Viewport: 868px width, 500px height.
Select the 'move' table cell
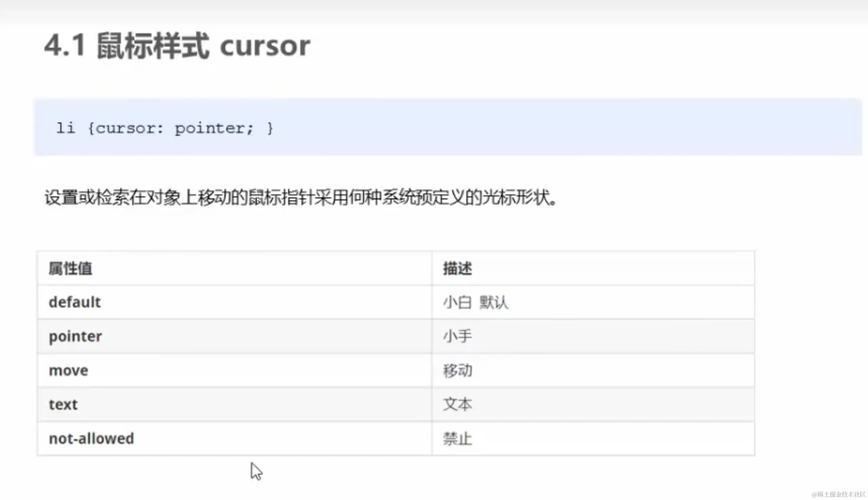(69, 370)
